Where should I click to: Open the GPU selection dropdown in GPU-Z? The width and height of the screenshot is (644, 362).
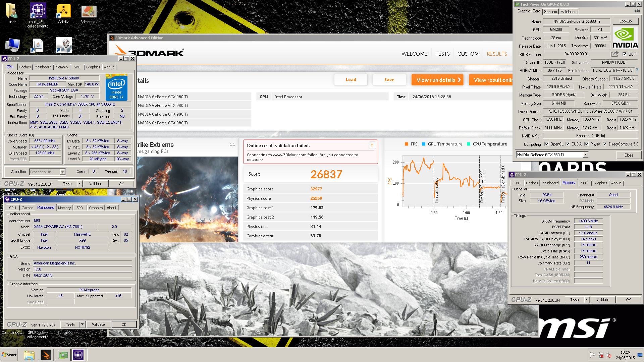(x=585, y=155)
